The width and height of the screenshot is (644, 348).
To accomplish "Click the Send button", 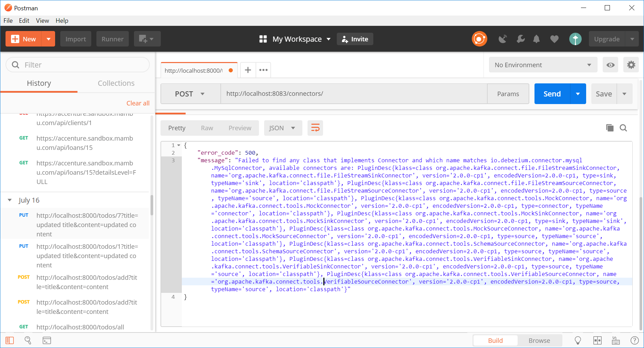I will (x=552, y=94).
